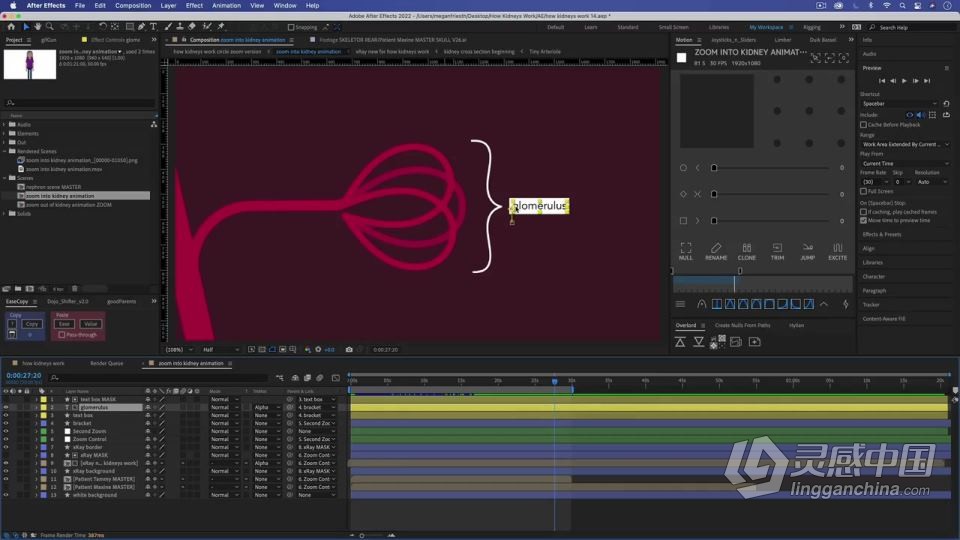Click the Copy button in EaseCopy

32,324
